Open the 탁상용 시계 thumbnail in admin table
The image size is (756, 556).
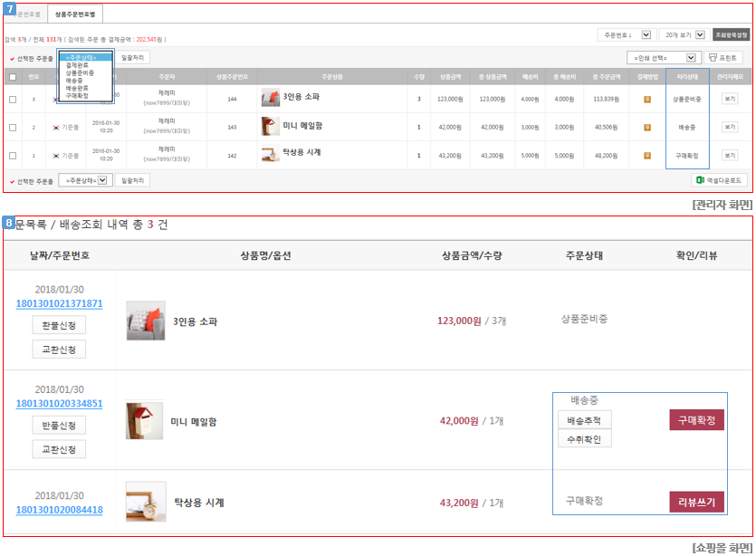click(271, 154)
